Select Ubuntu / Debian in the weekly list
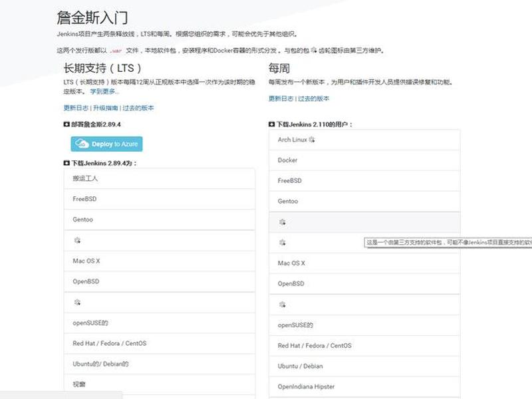The height and width of the screenshot is (399, 532). tap(364, 366)
